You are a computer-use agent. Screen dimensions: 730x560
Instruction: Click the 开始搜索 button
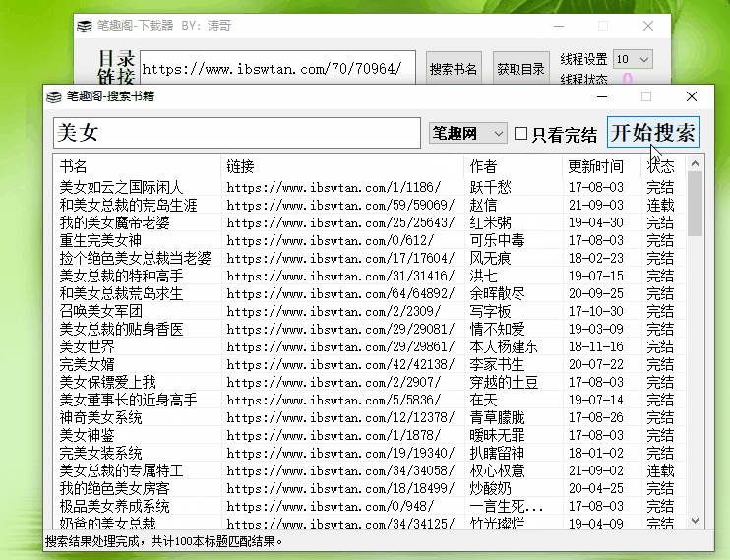[652, 132]
